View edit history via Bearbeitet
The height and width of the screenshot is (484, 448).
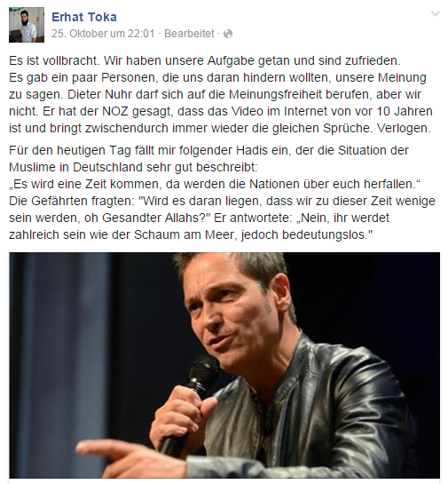coord(189,34)
